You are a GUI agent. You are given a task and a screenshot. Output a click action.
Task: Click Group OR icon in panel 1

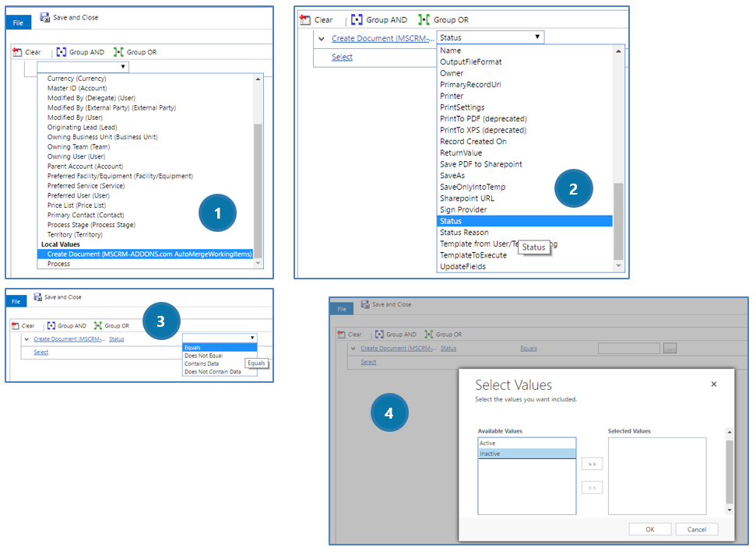[x=118, y=52]
